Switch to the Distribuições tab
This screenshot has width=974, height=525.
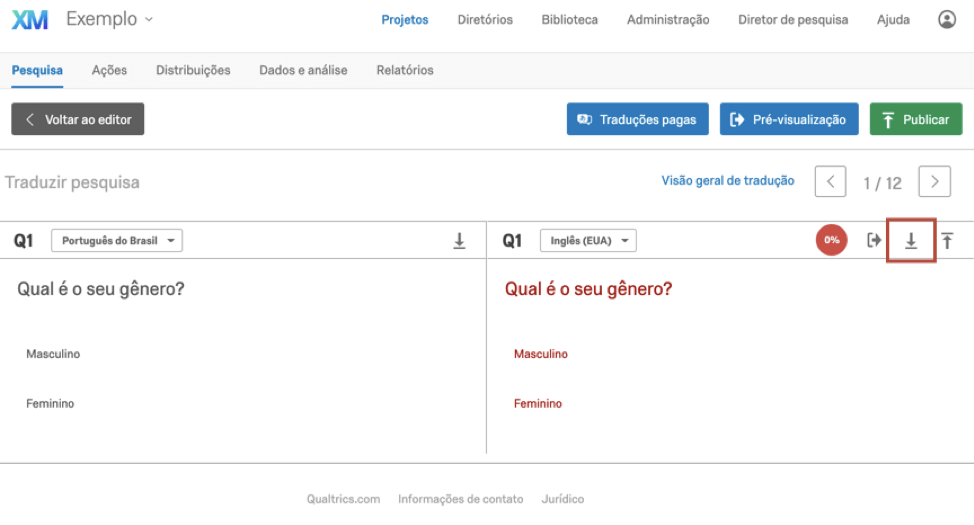pos(193,70)
